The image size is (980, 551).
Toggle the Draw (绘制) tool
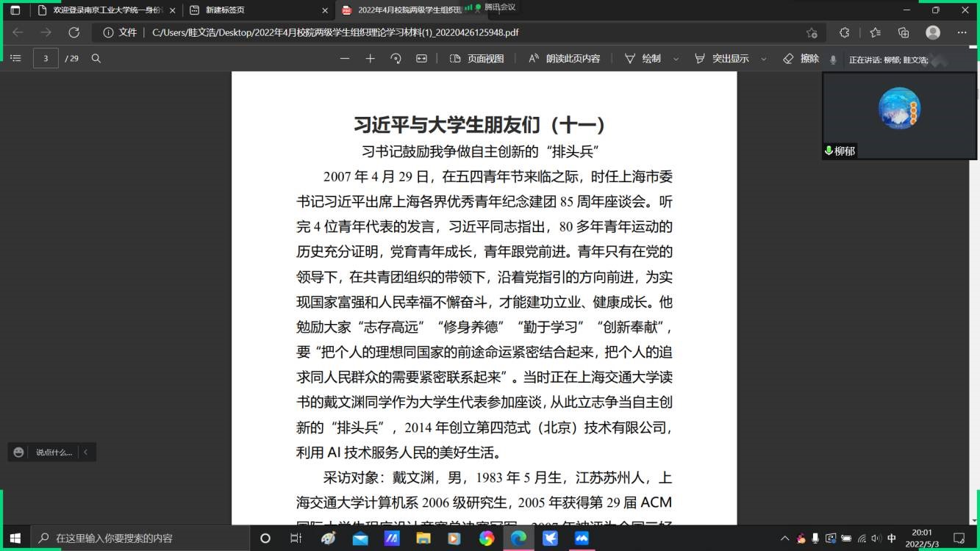(x=643, y=59)
